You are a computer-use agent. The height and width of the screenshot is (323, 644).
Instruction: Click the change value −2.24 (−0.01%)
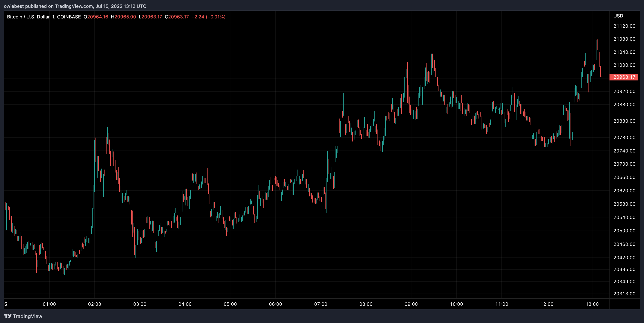[208, 17]
